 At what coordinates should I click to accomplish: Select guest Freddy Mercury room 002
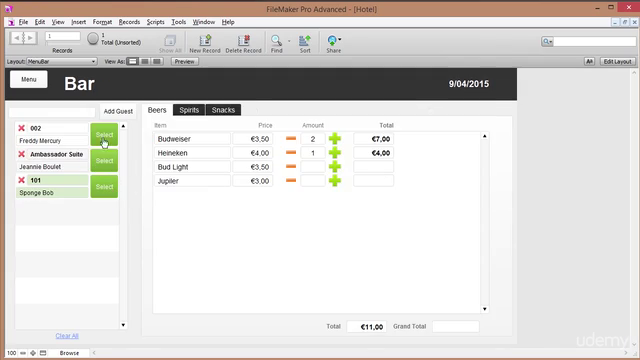pos(104,135)
